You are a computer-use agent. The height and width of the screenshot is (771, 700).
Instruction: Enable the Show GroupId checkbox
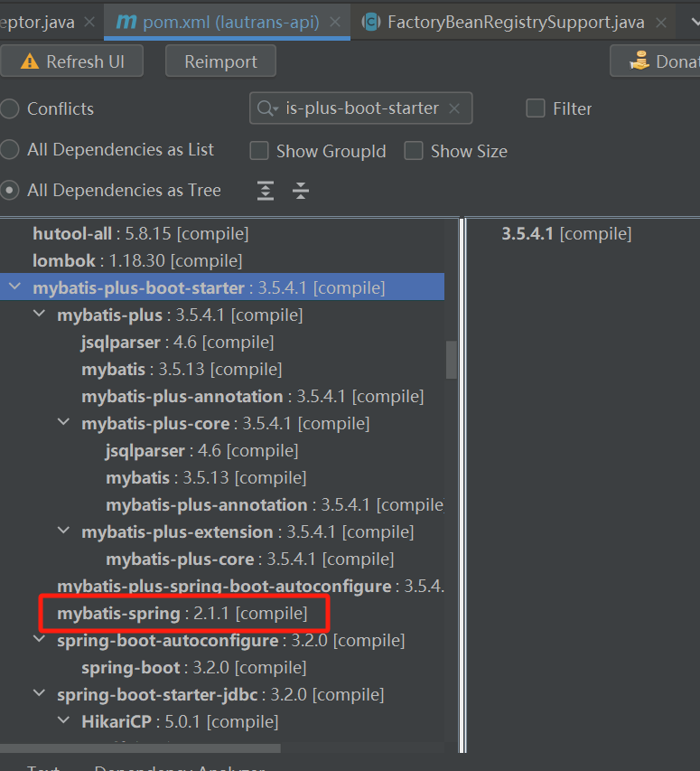pos(259,151)
